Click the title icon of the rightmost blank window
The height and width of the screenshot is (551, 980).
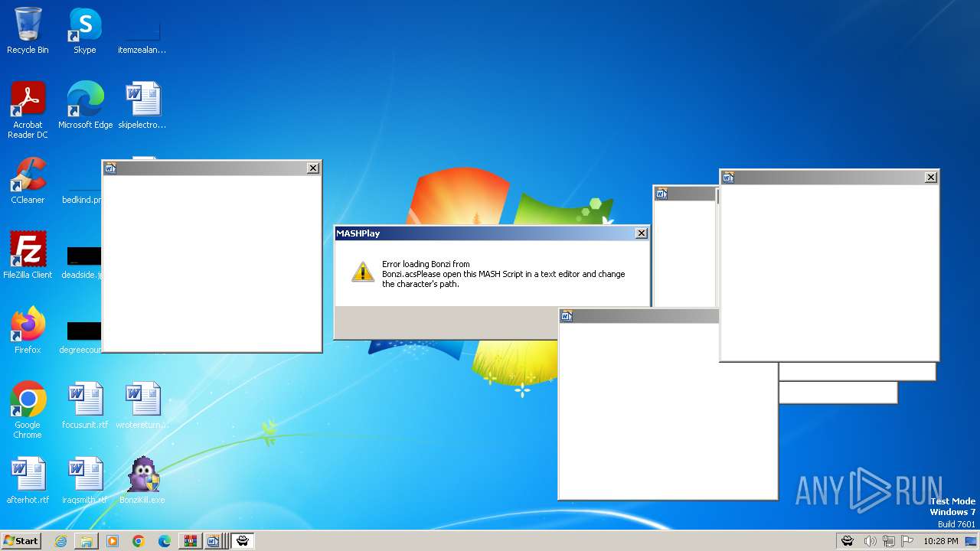point(728,178)
